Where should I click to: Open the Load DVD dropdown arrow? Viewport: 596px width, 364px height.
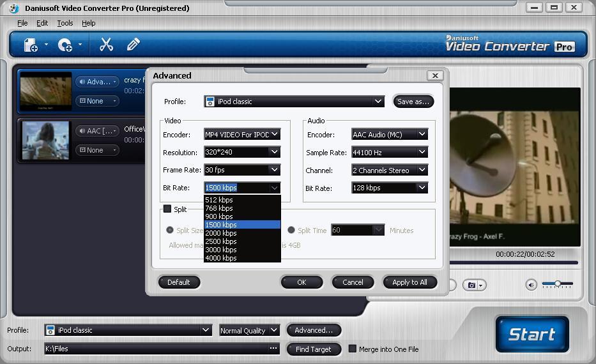click(x=80, y=45)
